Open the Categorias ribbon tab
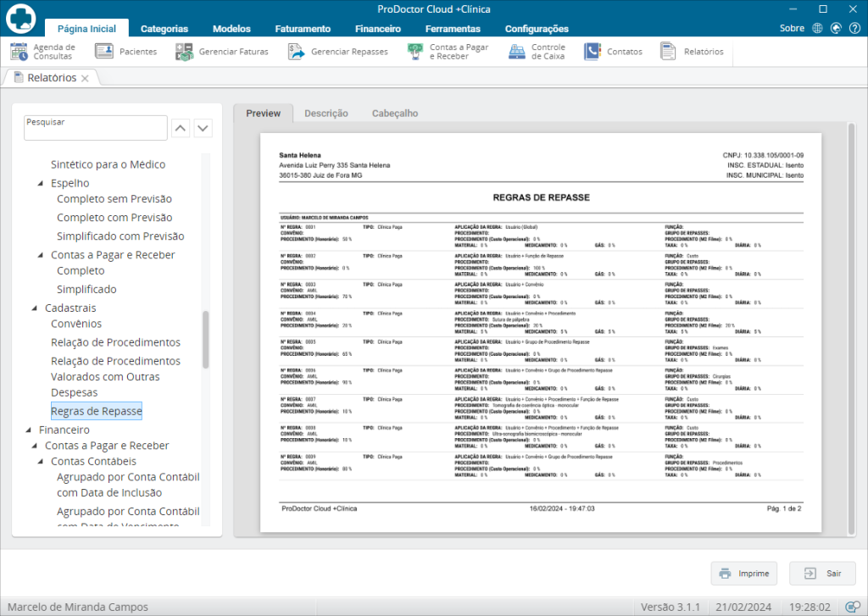 pyautogui.click(x=164, y=29)
